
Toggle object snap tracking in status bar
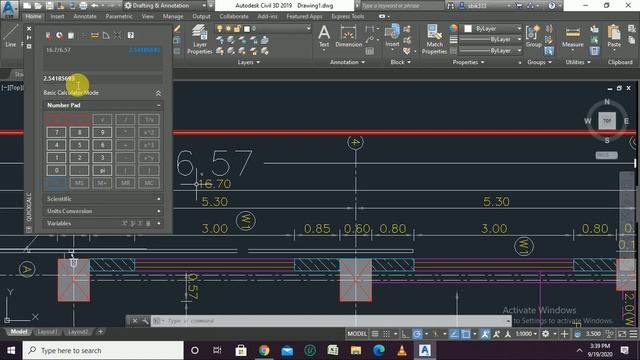(454, 334)
